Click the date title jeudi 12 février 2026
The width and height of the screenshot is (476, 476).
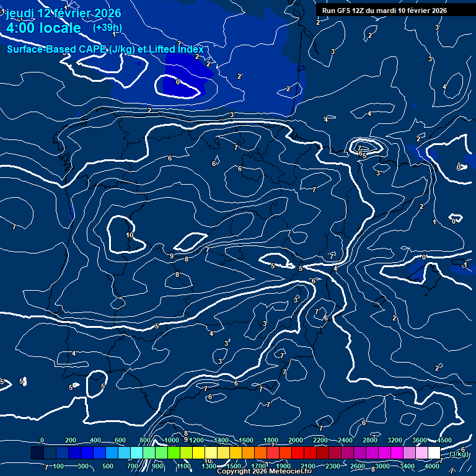[x=63, y=13]
